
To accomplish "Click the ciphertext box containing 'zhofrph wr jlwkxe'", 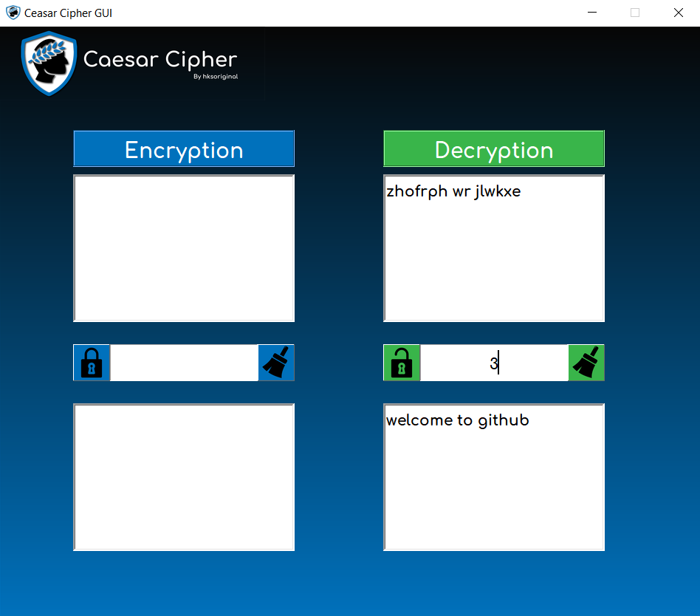I will (x=493, y=247).
